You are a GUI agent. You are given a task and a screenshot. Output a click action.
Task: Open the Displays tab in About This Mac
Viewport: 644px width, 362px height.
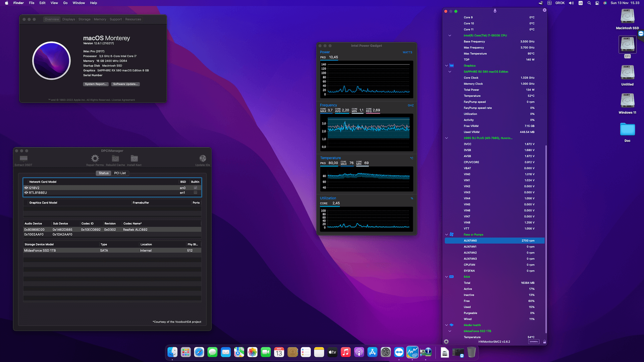point(68,19)
